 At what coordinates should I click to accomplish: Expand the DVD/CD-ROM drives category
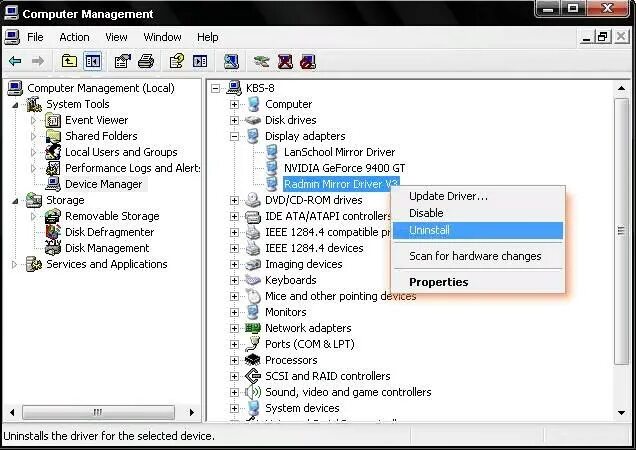[234, 200]
